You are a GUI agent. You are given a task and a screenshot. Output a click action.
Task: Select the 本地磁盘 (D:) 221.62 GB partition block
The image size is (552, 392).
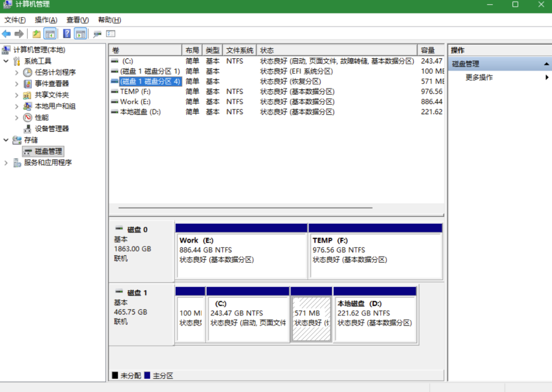(x=375, y=315)
